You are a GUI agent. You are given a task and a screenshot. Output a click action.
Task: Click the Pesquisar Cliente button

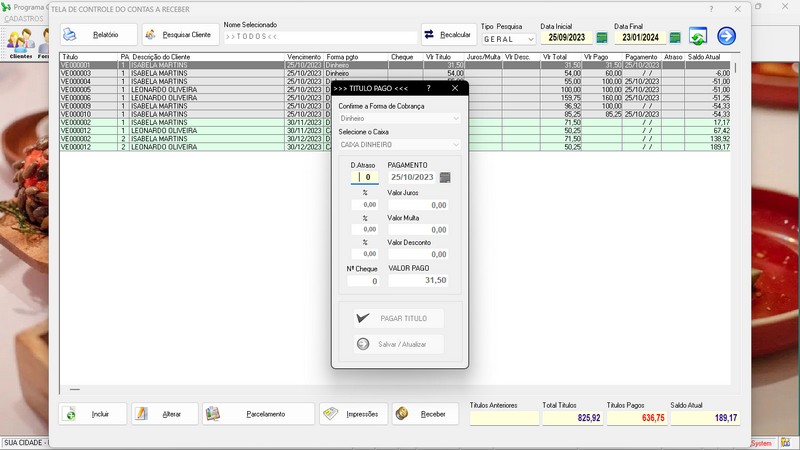point(180,35)
